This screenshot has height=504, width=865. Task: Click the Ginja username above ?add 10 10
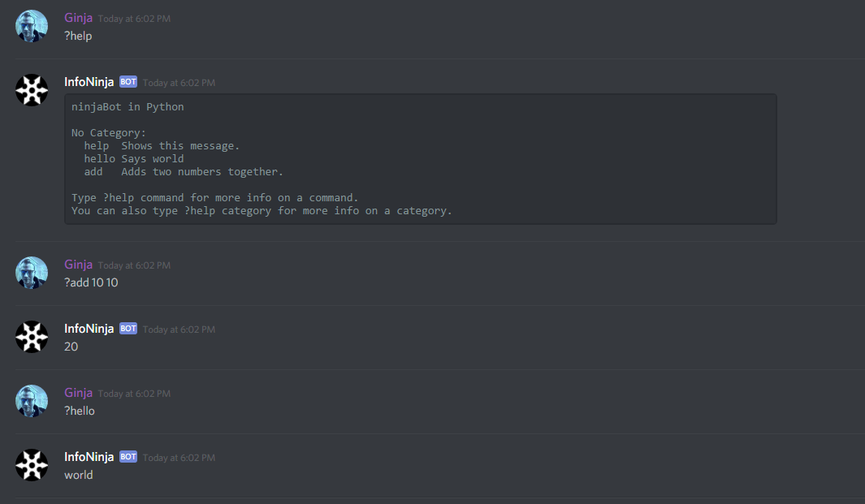tap(78, 265)
